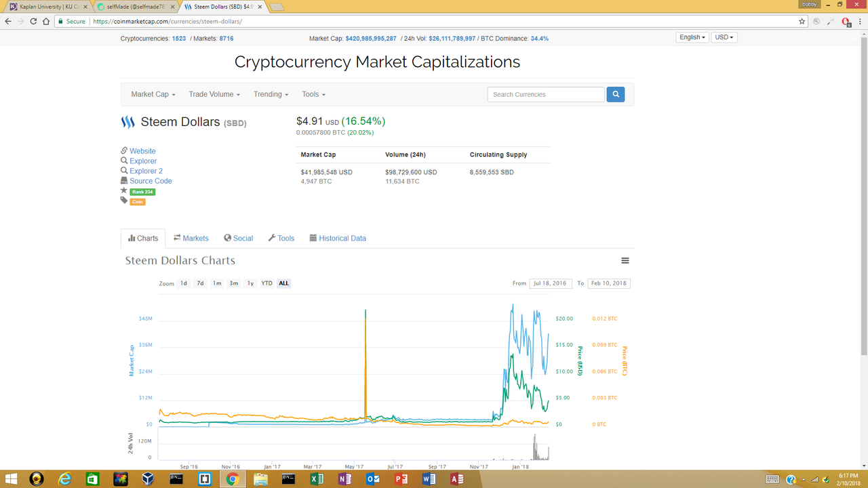The image size is (868, 488).
Task: Launch Chrome from the taskbar
Action: pyautogui.click(x=232, y=479)
